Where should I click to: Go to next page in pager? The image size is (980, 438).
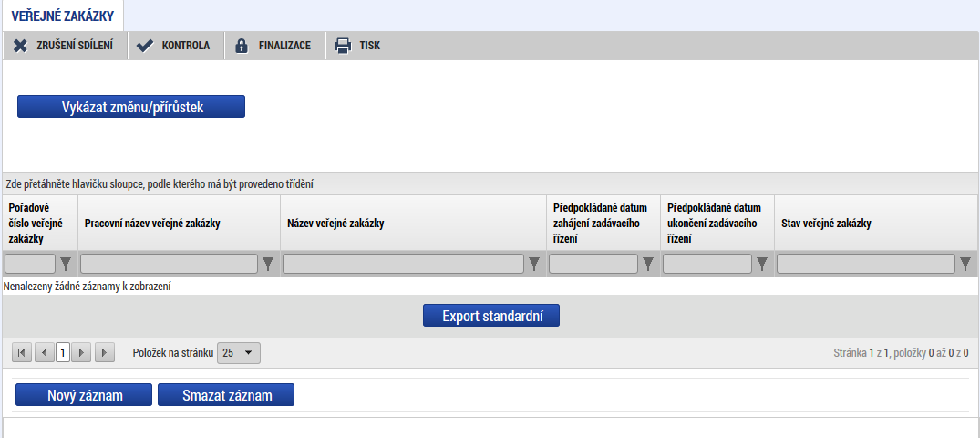[x=82, y=352]
